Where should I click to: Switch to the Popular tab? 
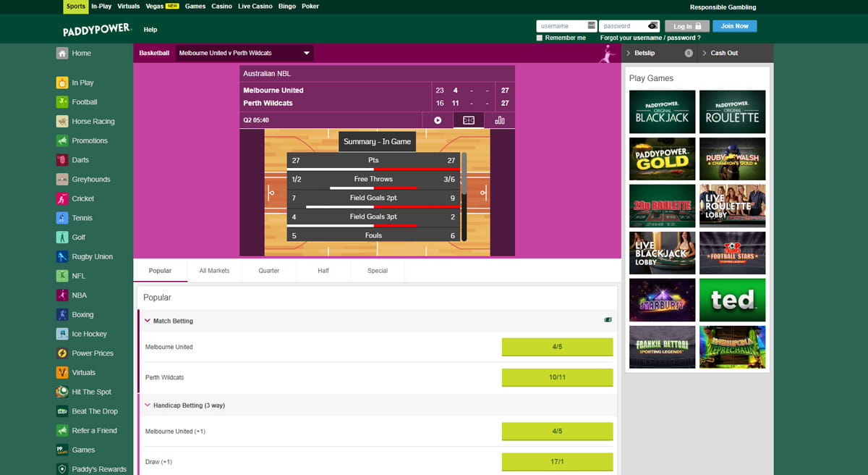tap(160, 271)
